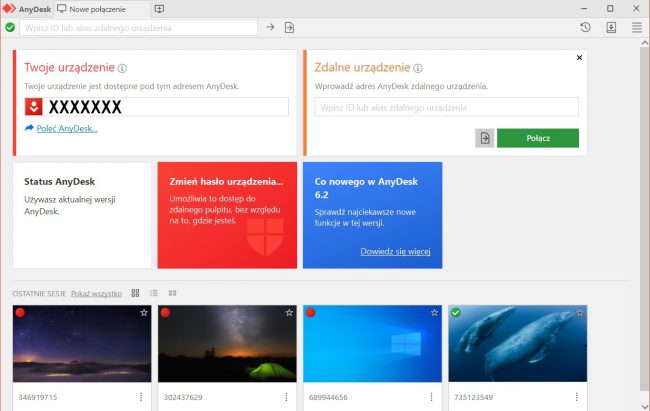The width and height of the screenshot is (650, 411).
Task: Open the Dowiedz się więcej link
Action: click(395, 251)
